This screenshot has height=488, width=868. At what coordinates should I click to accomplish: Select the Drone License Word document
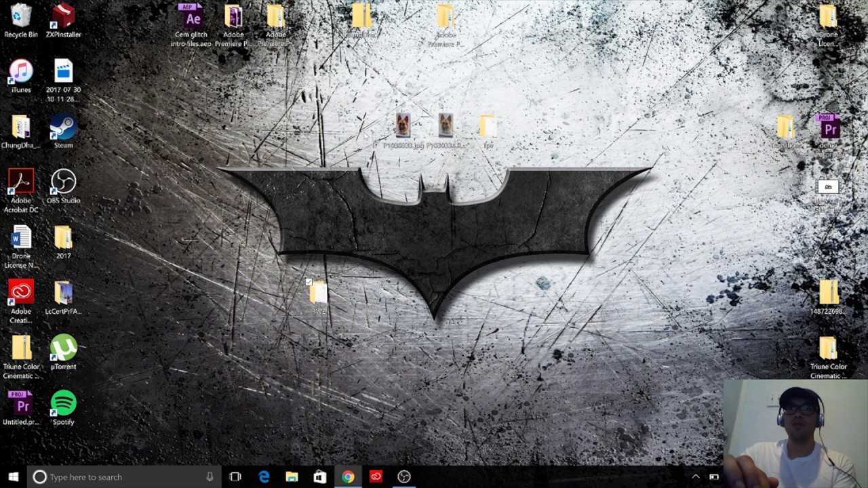click(21, 247)
